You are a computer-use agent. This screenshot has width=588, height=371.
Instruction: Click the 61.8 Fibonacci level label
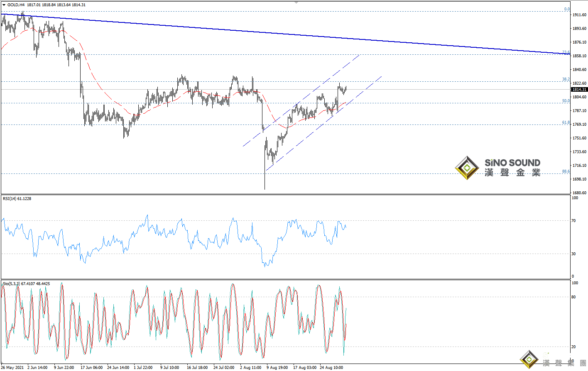coord(566,122)
